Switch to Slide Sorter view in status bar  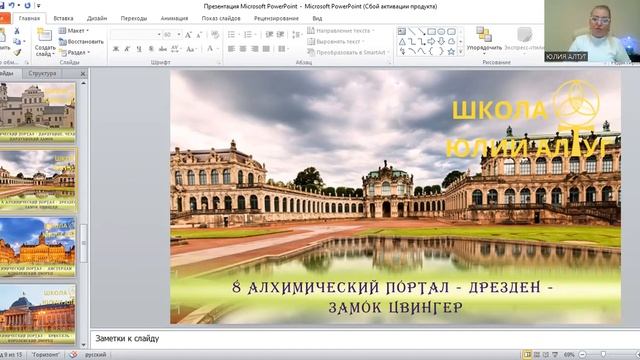point(537,355)
